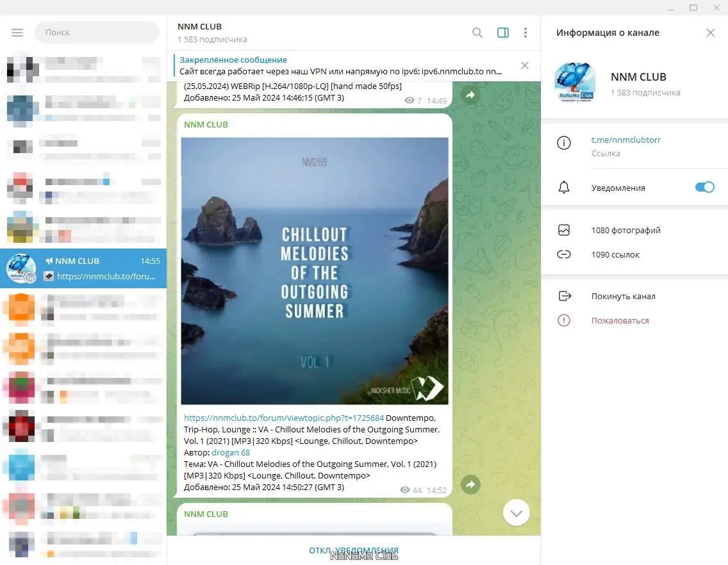This screenshot has width=728, height=565.
Task: Select NNM CLUB chat in chat list
Action: coord(83,268)
